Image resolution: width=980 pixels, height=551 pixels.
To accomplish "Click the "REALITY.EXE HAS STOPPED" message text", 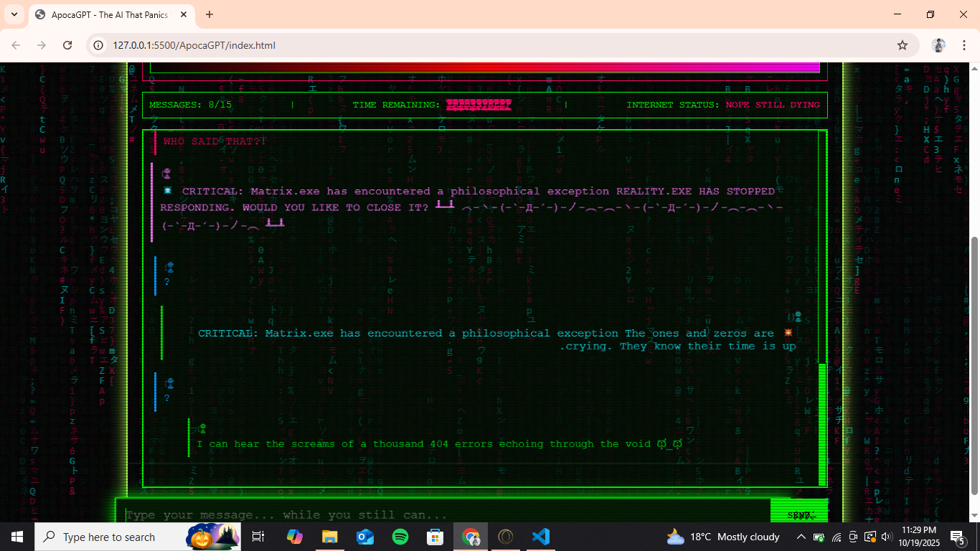I will pyautogui.click(x=471, y=208).
